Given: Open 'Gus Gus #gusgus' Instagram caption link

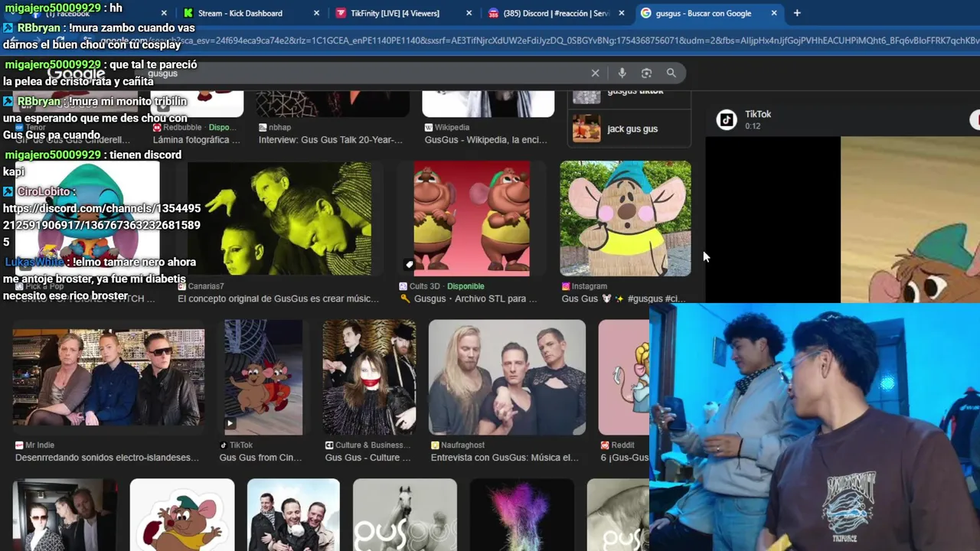Looking at the screenshot, I should coord(623,298).
